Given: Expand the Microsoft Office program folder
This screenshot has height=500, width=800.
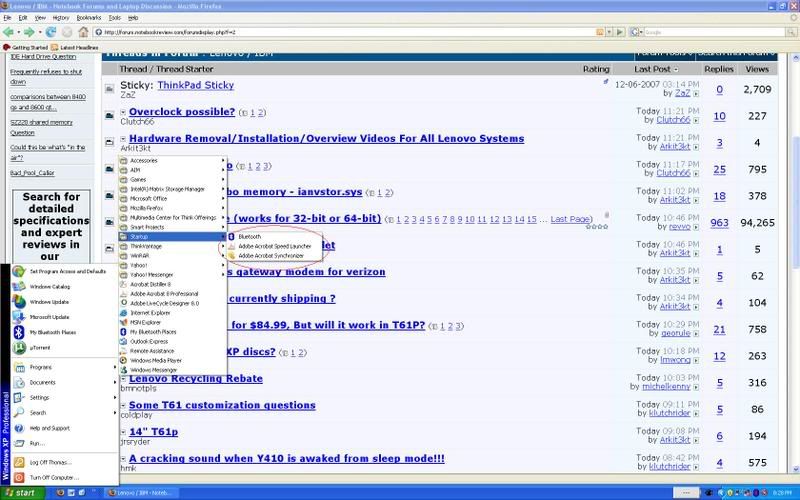Looking at the screenshot, I should (x=172, y=198).
